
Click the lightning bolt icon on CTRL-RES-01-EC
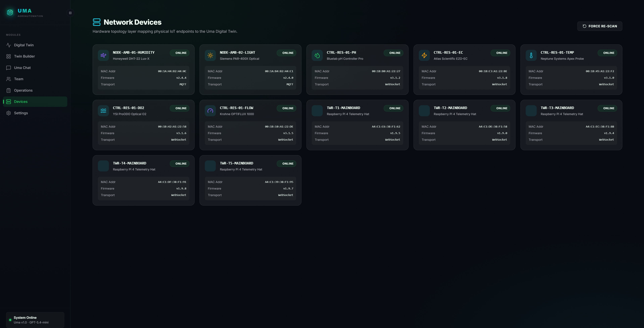(424, 55)
